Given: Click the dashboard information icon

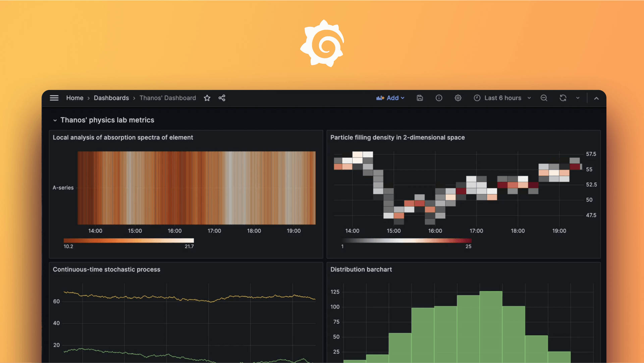Looking at the screenshot, I should pos(439,97).
